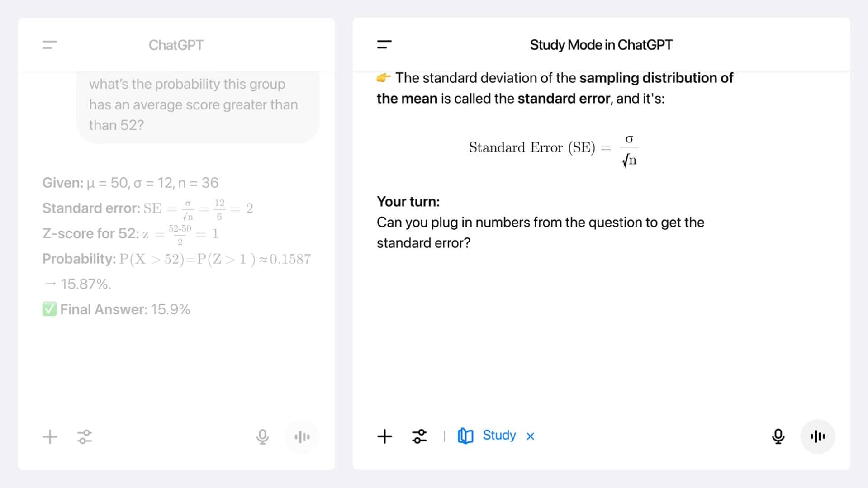The image size is (868, 488).
Task: Start voice mode in the Study Mode panel
Action: (817, 436)
